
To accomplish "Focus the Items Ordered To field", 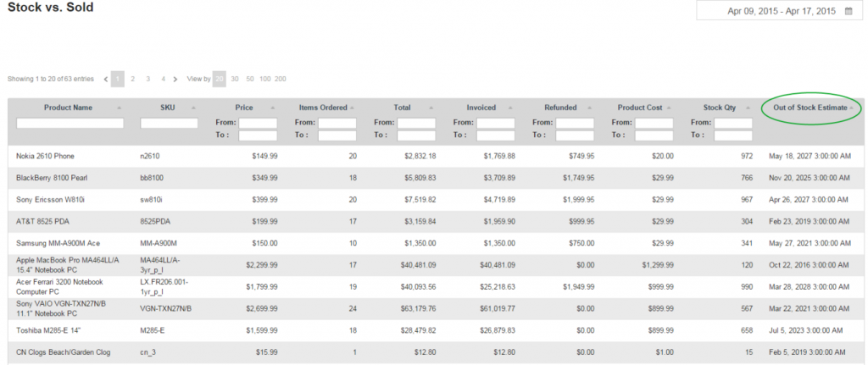I will pos(337,135).
